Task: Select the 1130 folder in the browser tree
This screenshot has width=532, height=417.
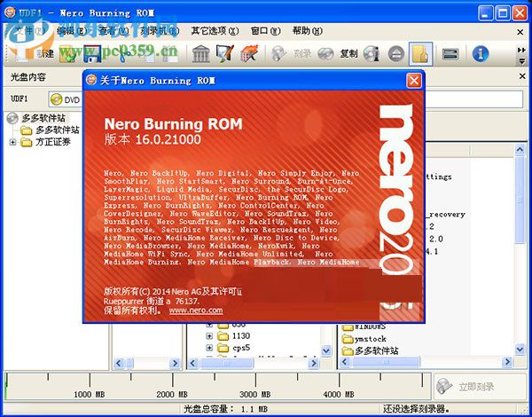Action: click(241, 336)
